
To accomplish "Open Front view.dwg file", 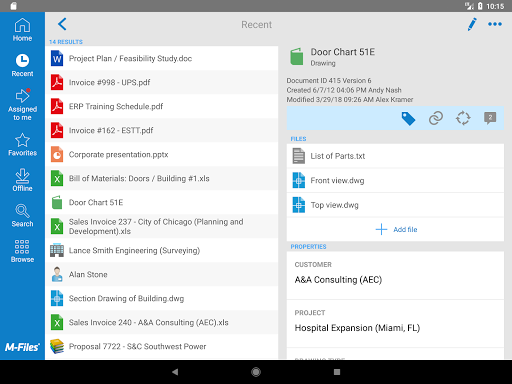I will click(x=395, y=181).
